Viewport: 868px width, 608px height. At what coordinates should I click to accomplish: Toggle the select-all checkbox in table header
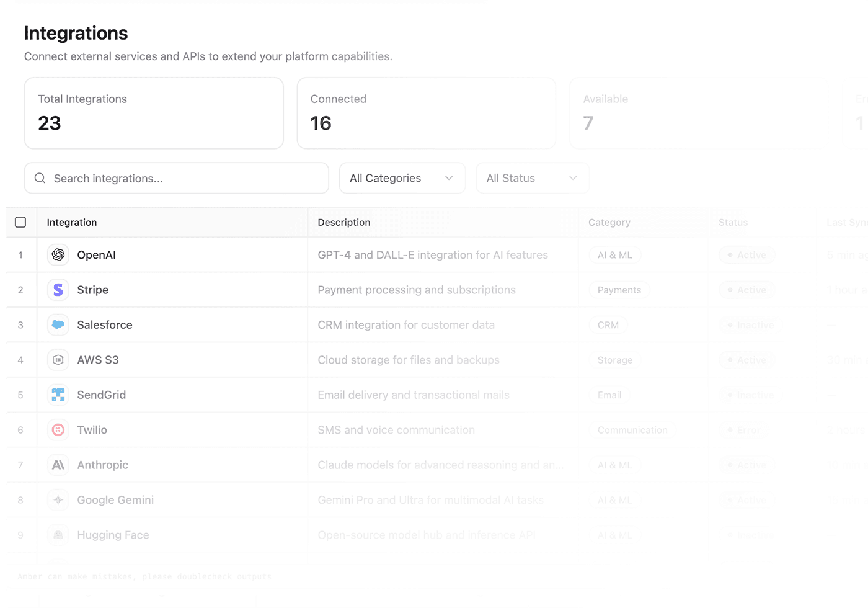pyautogui.click(x=20, y=222)
